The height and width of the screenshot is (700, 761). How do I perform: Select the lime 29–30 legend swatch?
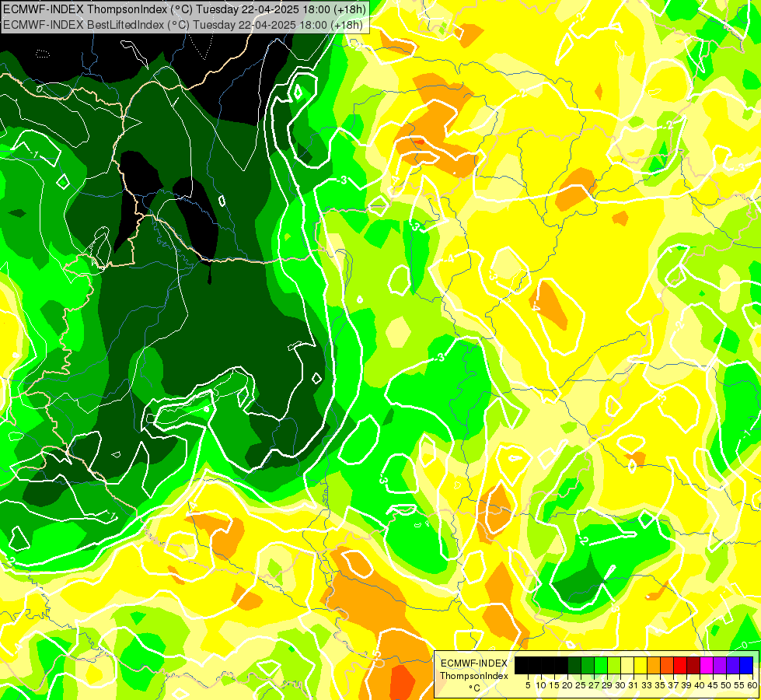(614, 665)
